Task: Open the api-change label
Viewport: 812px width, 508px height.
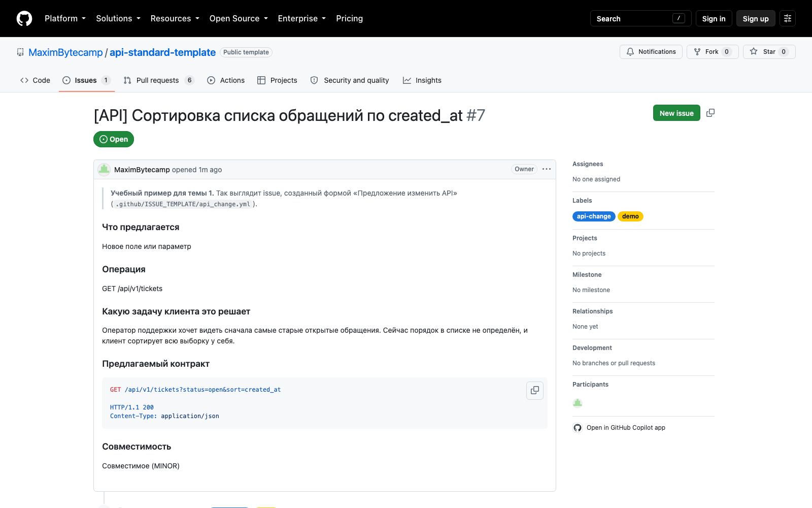Action: (594, 216)
